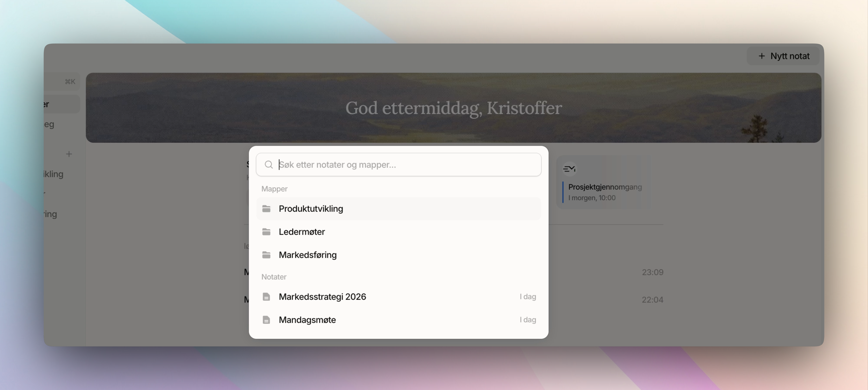This screenshot has height=390, width=868.
Task: Open the Markedsstrategi 2026 note
Action: click(x=322, y=297)
